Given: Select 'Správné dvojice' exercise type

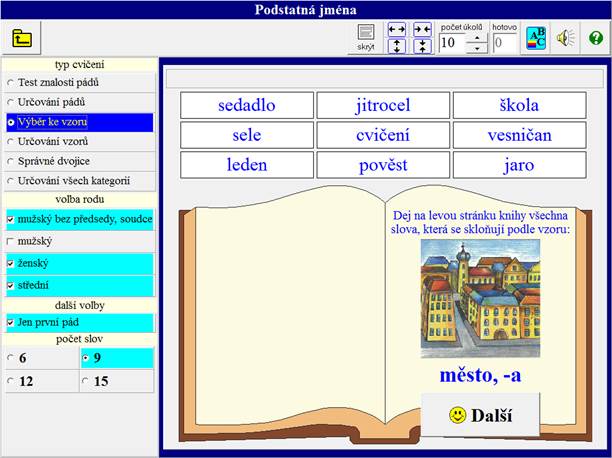Looking at the screenshot, I should coord(11,160).
